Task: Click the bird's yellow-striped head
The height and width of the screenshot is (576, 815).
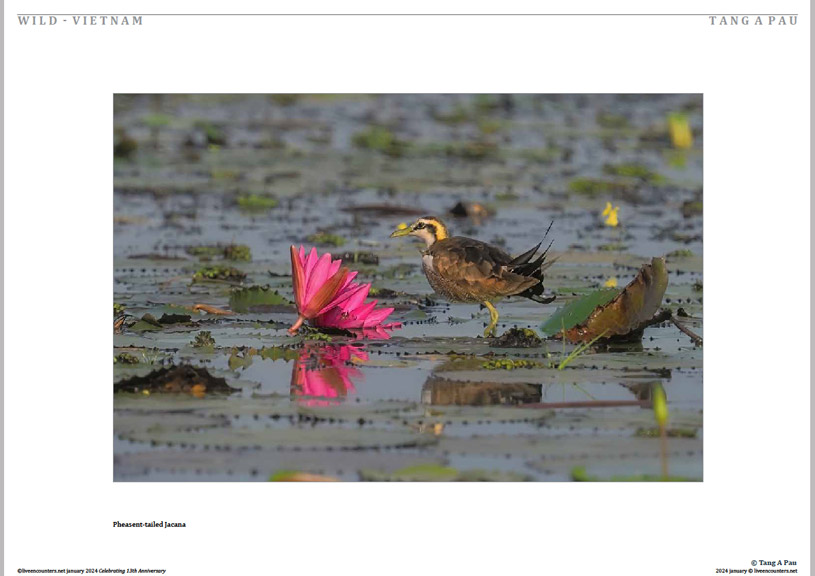Action: pos(422,229)
